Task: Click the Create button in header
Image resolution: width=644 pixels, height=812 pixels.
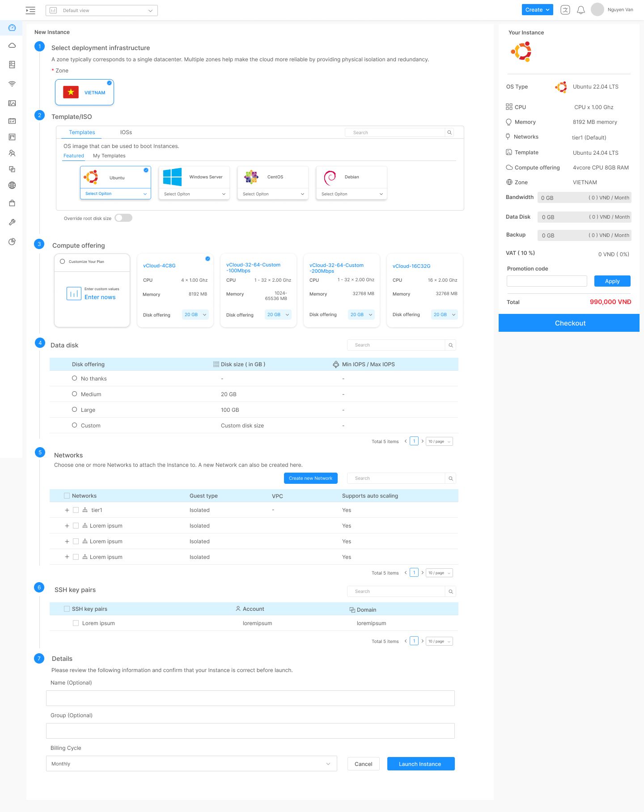Action: click(x=538, y=10)
